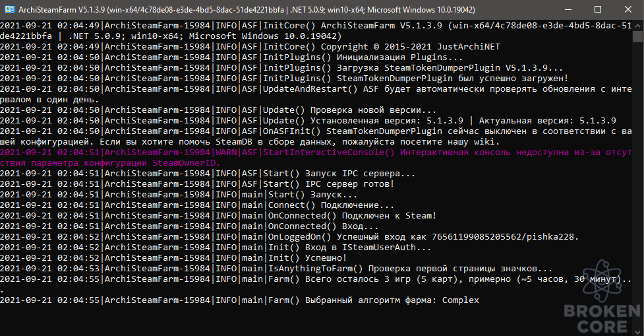Minimize the ArchiSteamFarm console window
The height and width of the screenshot is (336, 644).
click(568, 9)
